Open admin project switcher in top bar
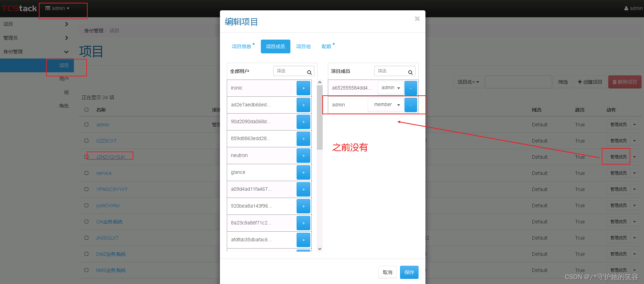Image resolution: width=644 pixels, height=284 pixels. click(57, 8)
